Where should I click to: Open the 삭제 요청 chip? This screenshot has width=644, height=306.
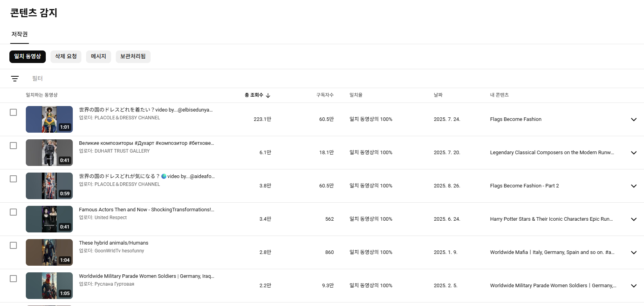coord(66,56)
